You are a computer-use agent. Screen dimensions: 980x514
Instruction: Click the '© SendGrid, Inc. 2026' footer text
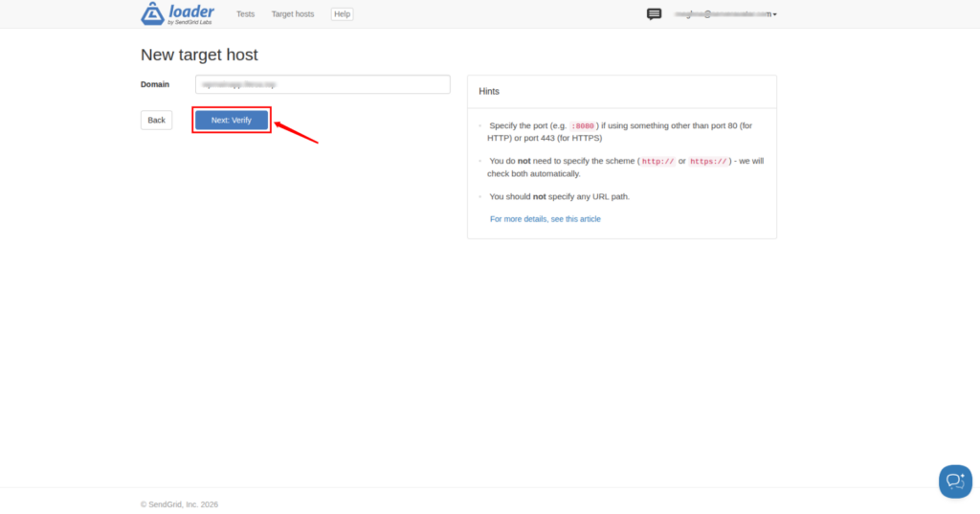pyautogui.click(x=179, y=504)
